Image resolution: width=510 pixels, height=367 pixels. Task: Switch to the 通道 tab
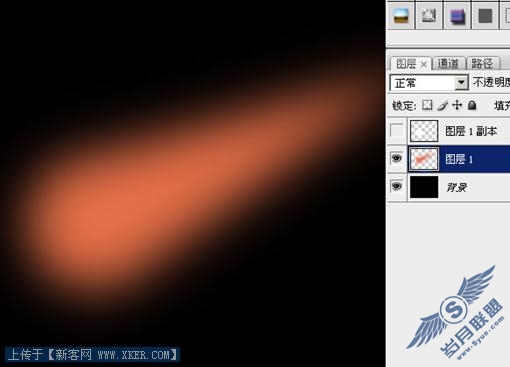(x=448, y=63)
